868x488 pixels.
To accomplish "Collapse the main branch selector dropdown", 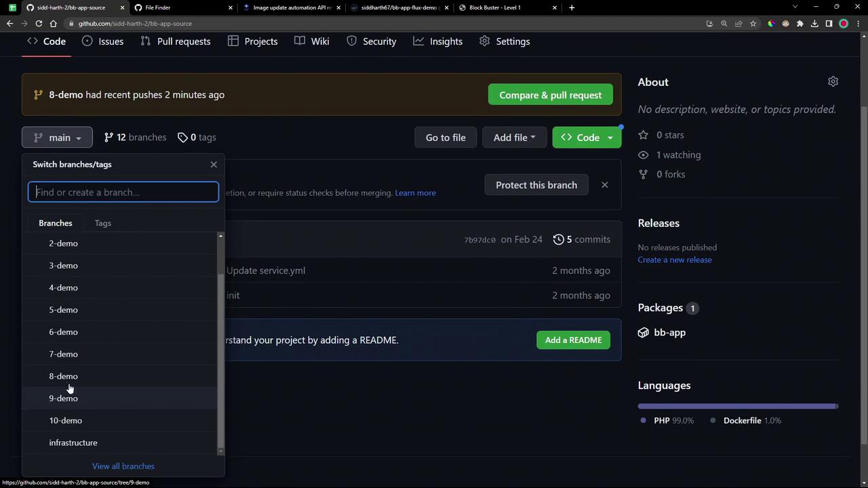I will coord(57,138).
